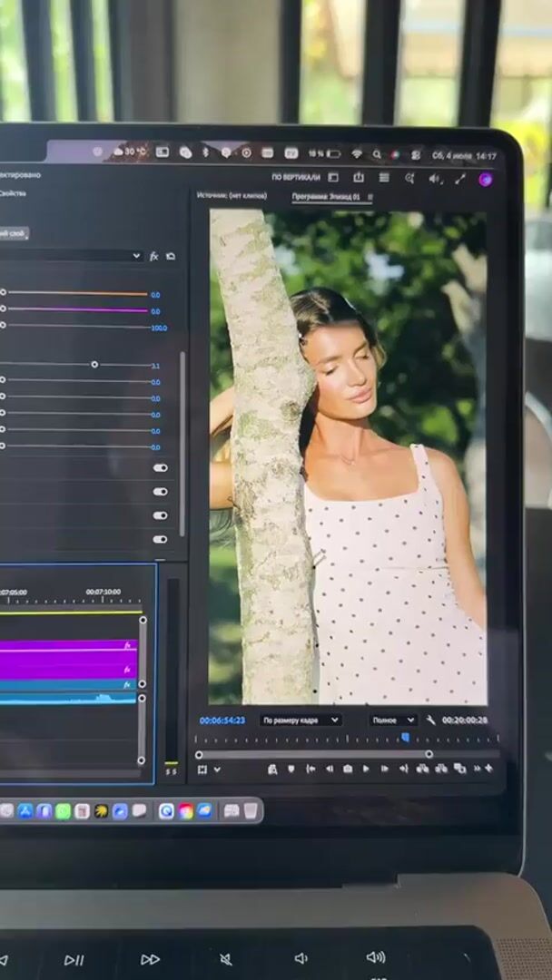552x980 pixels.
Task: Click the 00:06:54:23 playhead timecode
Action: pos(222,720)
